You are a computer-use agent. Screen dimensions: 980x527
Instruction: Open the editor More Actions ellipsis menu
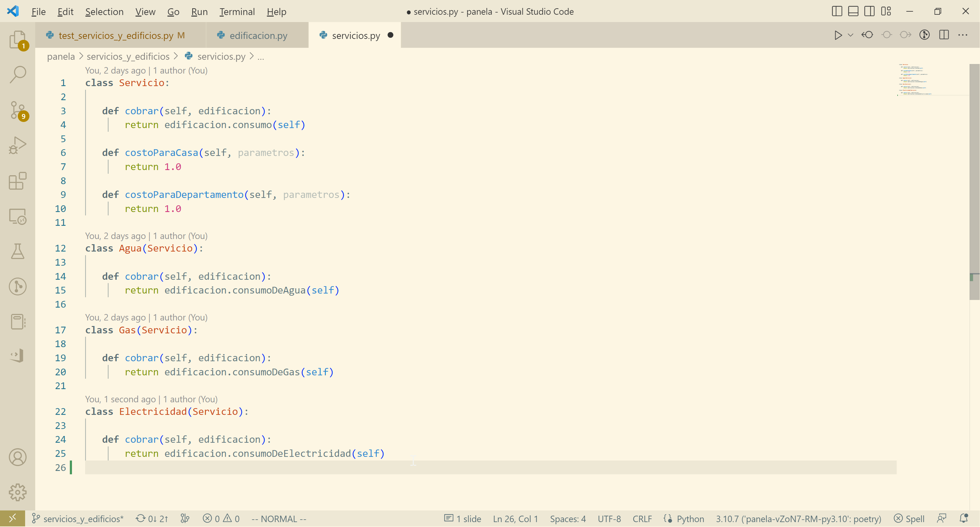[963, 35]
